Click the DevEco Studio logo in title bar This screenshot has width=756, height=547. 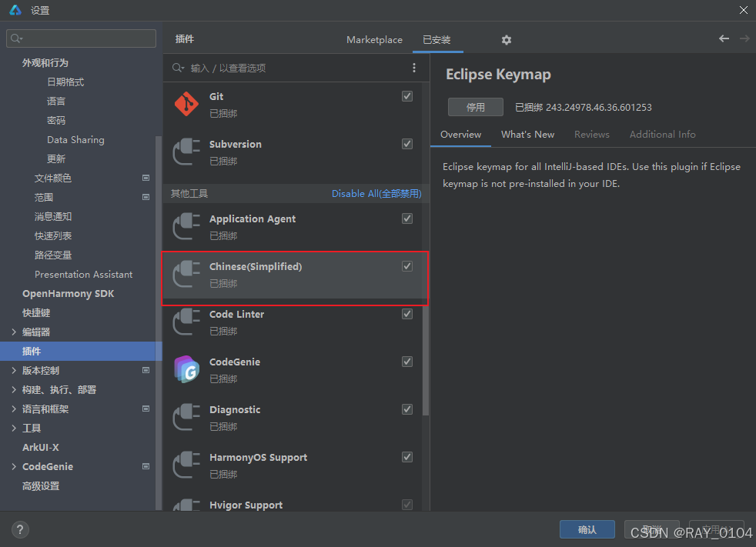pos(15,10)
